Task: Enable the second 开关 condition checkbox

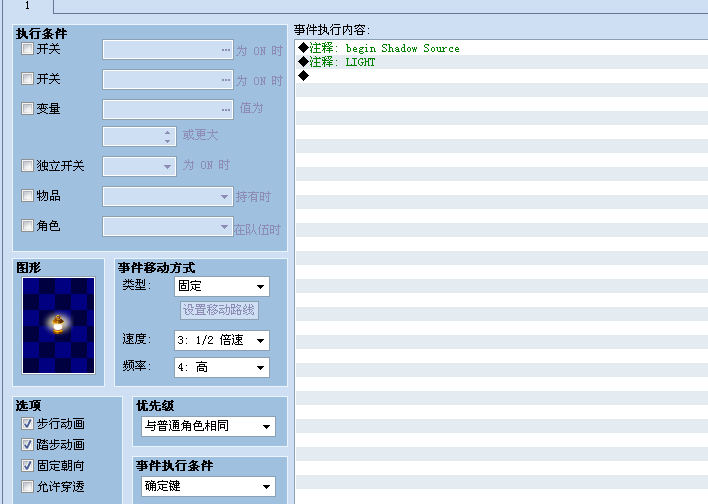Action: point(28,79)
